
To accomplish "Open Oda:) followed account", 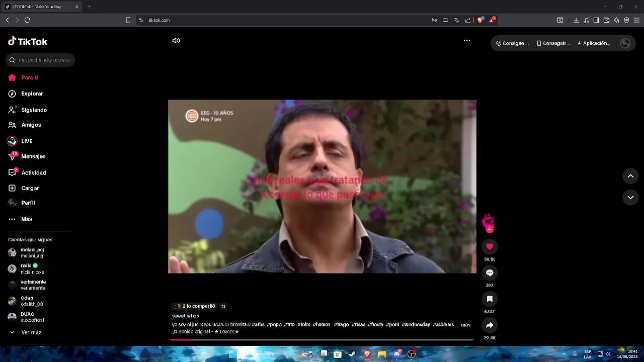I will [x=26, y=301].
